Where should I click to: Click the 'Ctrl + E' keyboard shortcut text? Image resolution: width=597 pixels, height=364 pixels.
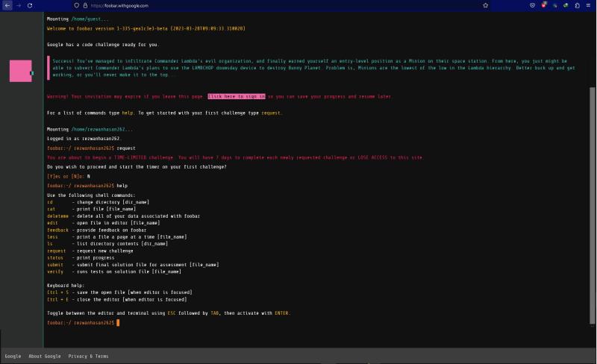pyautogui.click(x=58, y=299)
